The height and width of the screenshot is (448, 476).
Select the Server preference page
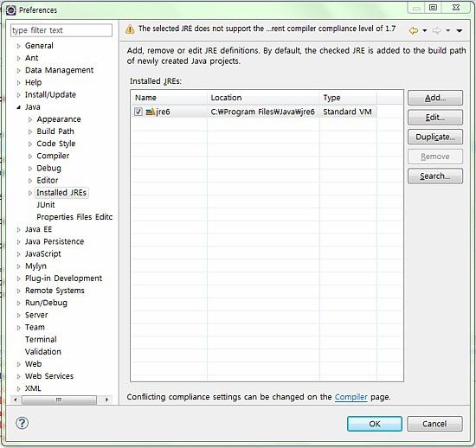[36, 315]
